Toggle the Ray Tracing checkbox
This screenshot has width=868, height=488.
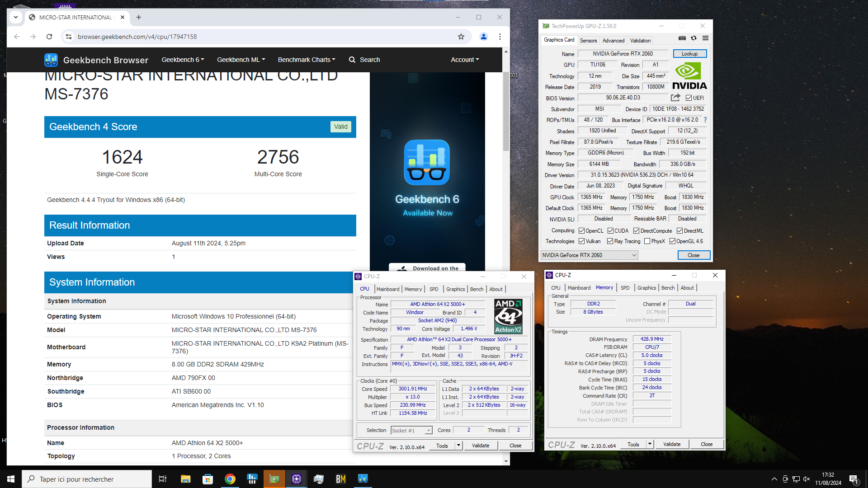click(x=610, y=241)
